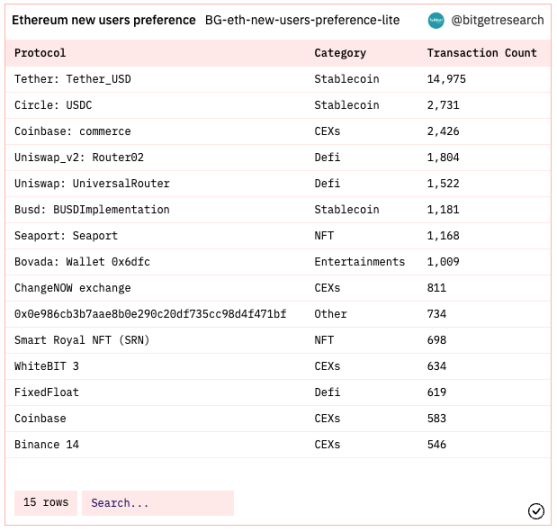This screenshot has height=532, width=557.
Task: Sort by the Category column header
Action: [340, 53]
